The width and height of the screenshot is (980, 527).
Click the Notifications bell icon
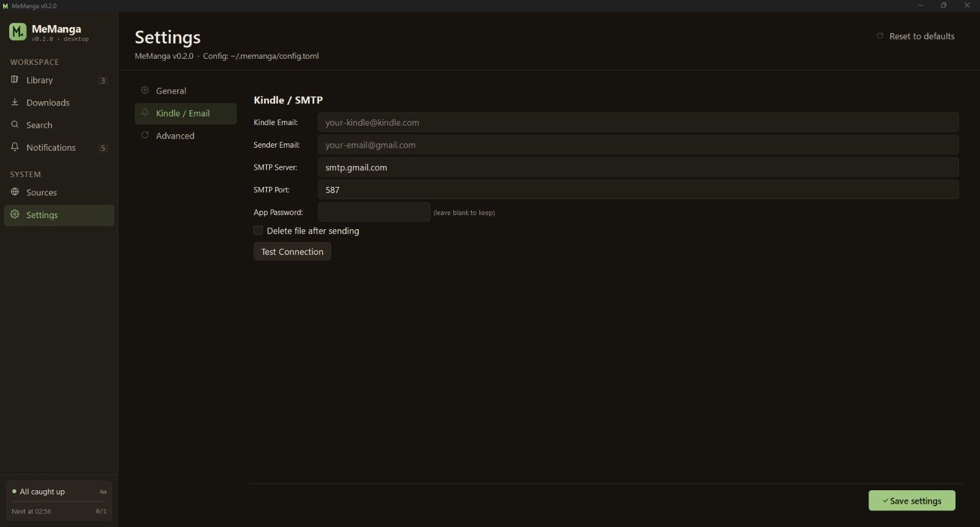15,147
